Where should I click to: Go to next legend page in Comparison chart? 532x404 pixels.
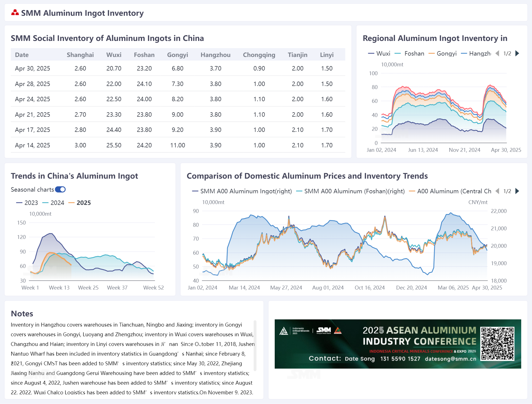(x=517, y=191)
